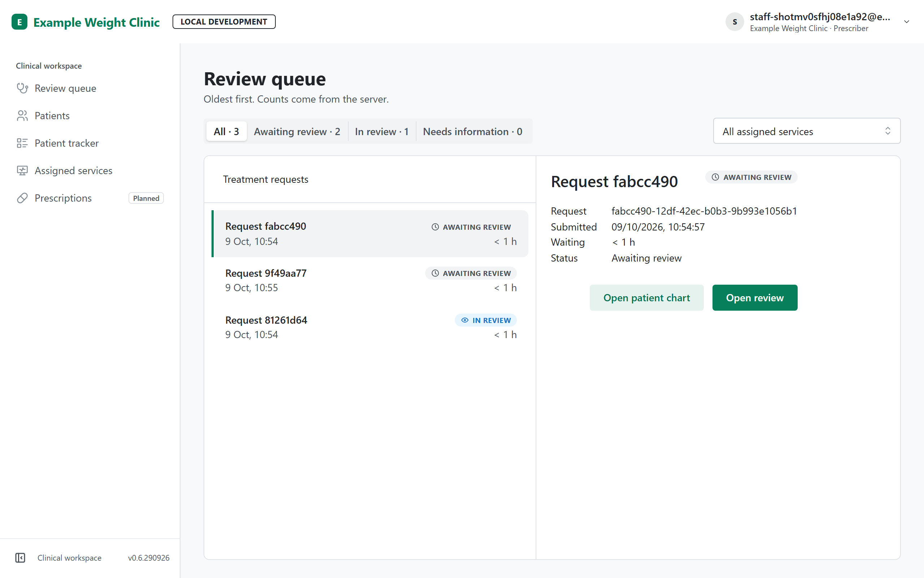Click the green E clinic logo icon
Screen dimensions: 924x578
tap(19, 22)
